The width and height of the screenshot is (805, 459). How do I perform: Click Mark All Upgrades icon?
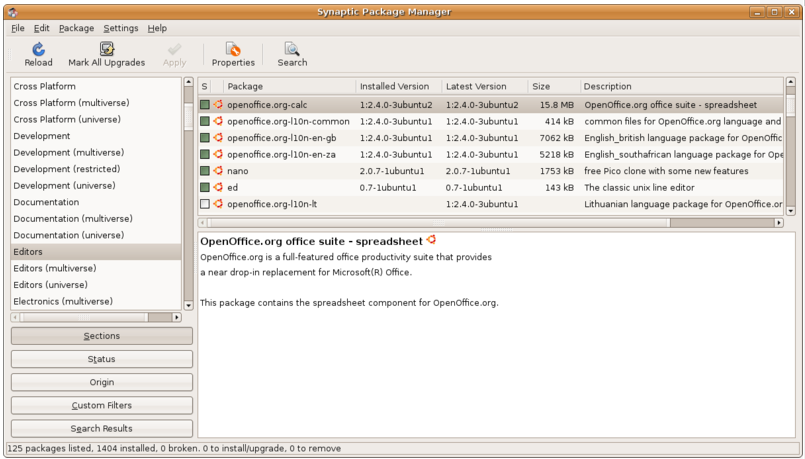coord(107,49)
